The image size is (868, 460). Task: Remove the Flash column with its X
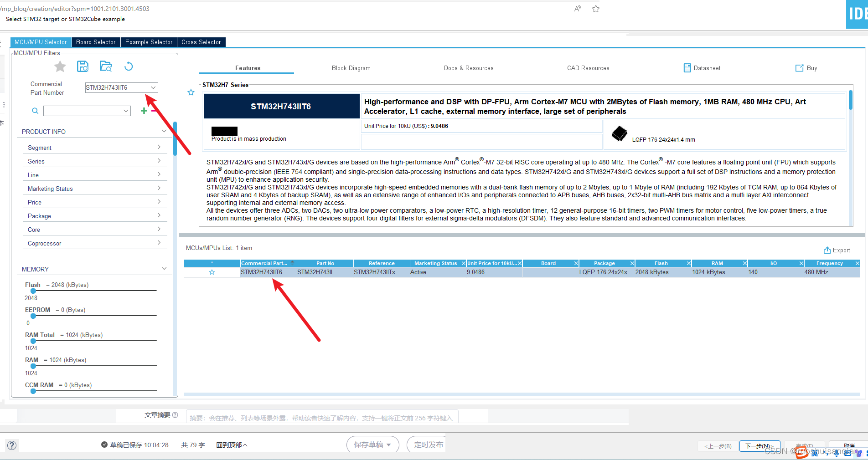pyautogui.click(x=689, y=263)
